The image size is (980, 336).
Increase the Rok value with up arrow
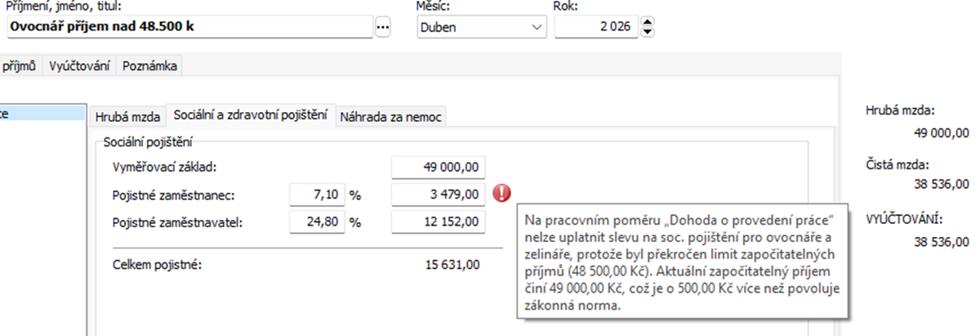[648, 22]
